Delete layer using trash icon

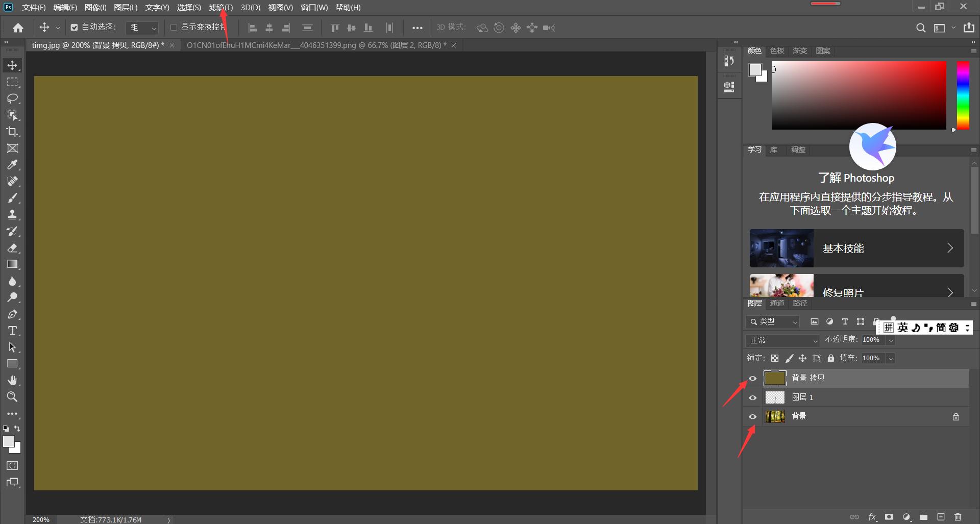pyautogui.click(x=958, y=517)
